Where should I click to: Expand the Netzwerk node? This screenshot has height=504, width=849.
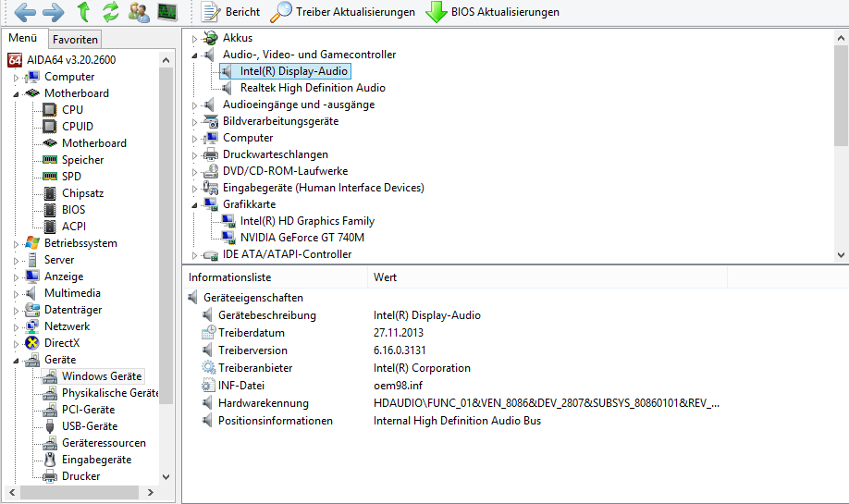click(x=16, y=327)
